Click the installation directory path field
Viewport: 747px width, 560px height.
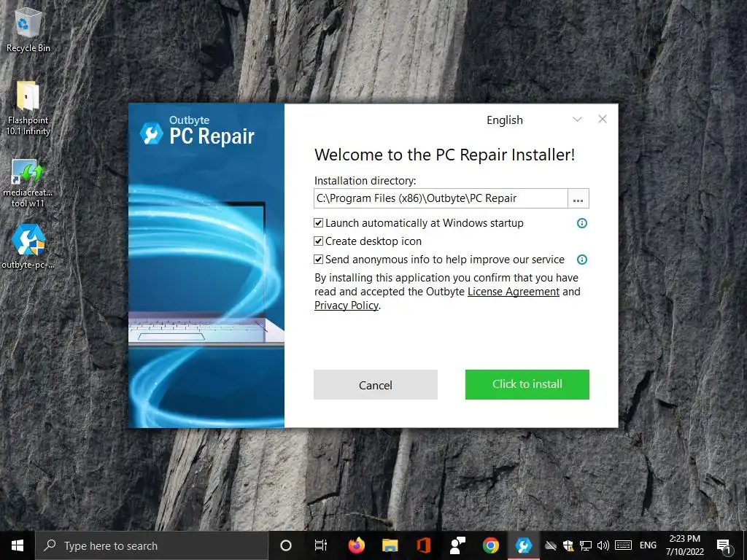pyautogui.click(x=441, y=198)
